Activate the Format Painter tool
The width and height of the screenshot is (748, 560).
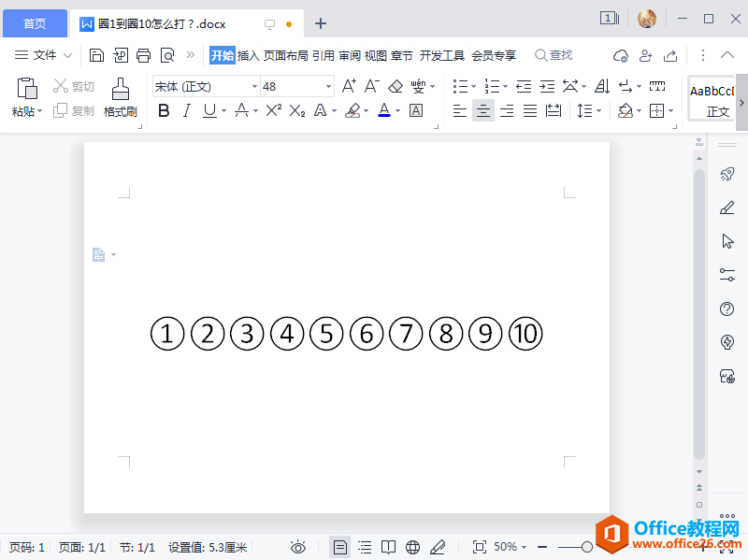[x=120, y=98]
